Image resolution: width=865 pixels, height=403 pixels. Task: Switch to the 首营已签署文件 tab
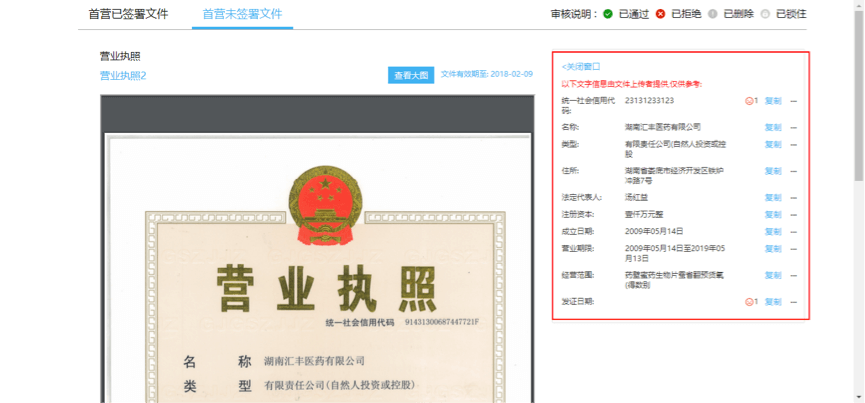coord(128,14)
